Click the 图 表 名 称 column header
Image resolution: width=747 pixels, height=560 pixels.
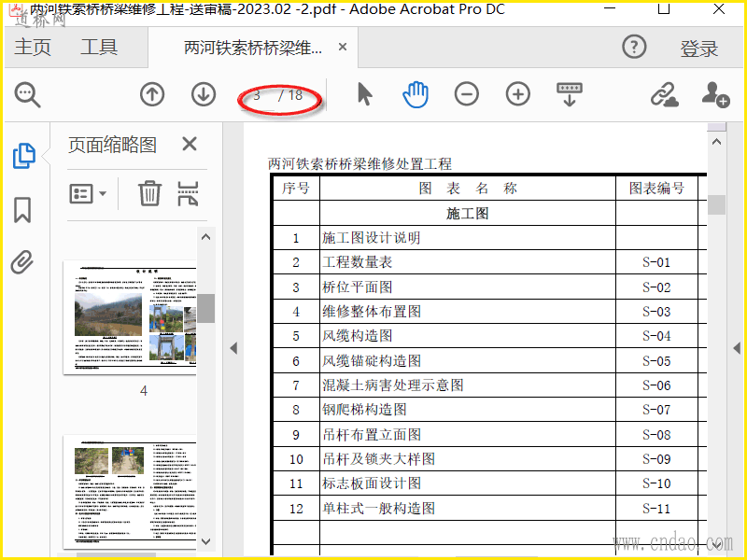468,189
